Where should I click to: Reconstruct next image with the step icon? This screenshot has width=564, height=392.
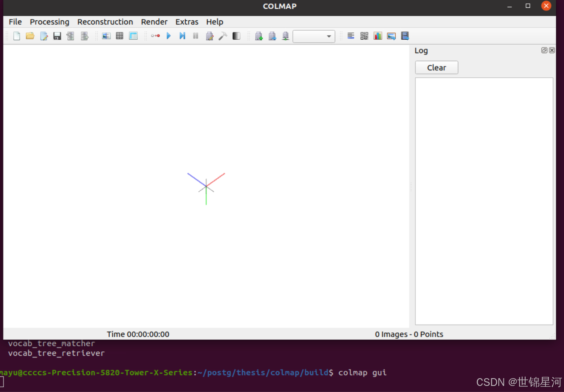click(182, 36)
